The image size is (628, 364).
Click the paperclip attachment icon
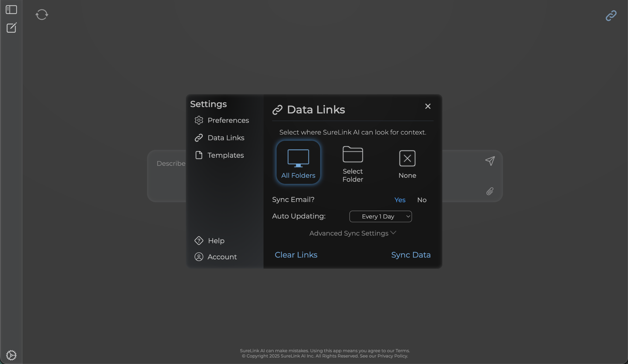tap(490, 191)
